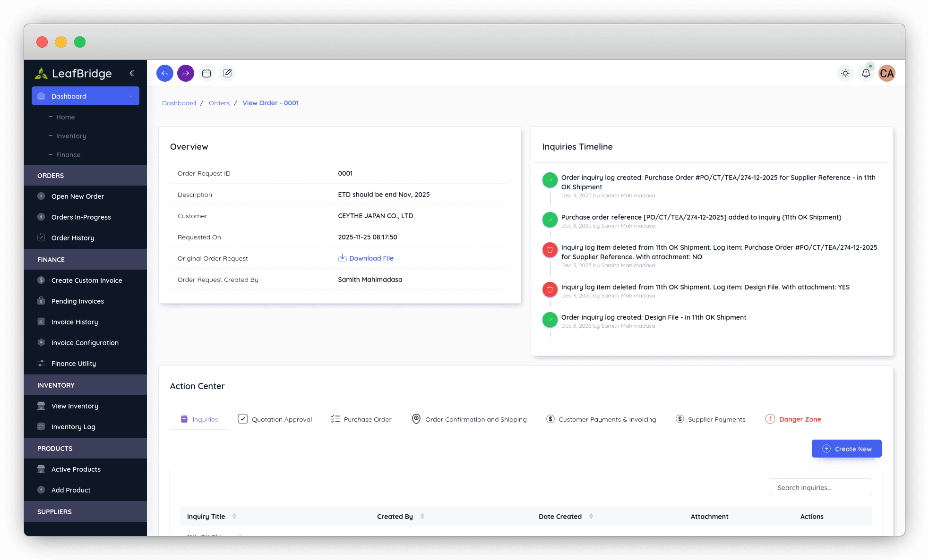Click the Invoice Configuration gear icon
Screen dimensions: 929x560
41,342
